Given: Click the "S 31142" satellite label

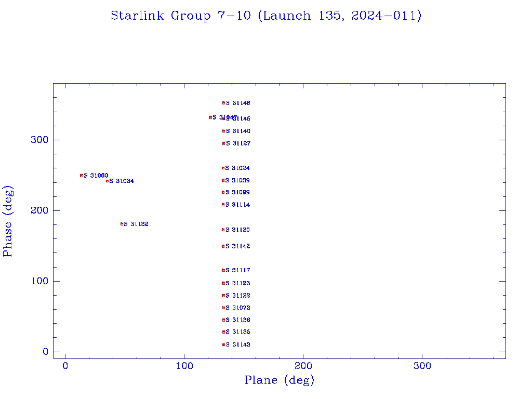Looking at the screenshot, I should coord(238,246).
